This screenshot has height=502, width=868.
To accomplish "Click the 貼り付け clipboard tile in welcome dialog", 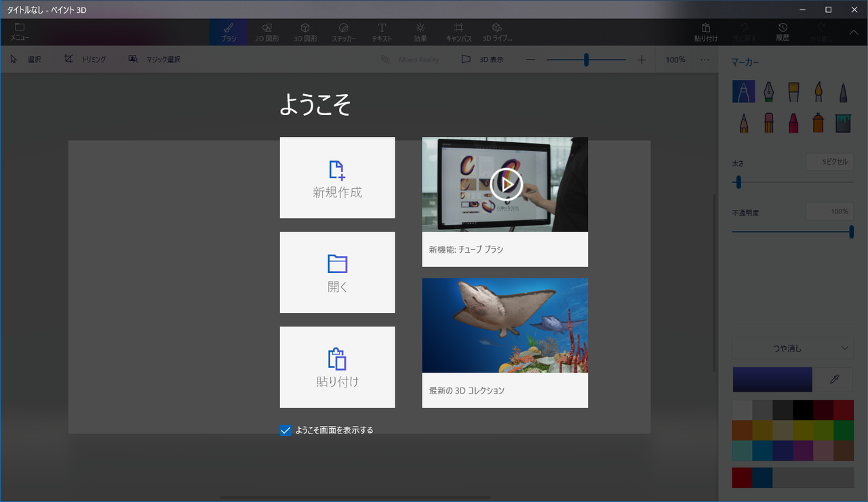I will [337, 367].
